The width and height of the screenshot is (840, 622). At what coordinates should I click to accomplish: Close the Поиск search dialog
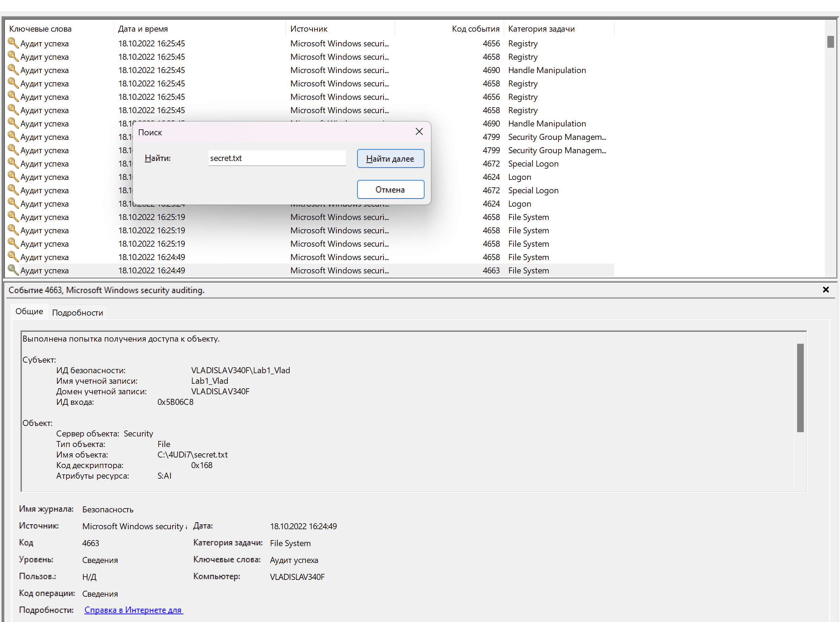(x=419, y=132)
